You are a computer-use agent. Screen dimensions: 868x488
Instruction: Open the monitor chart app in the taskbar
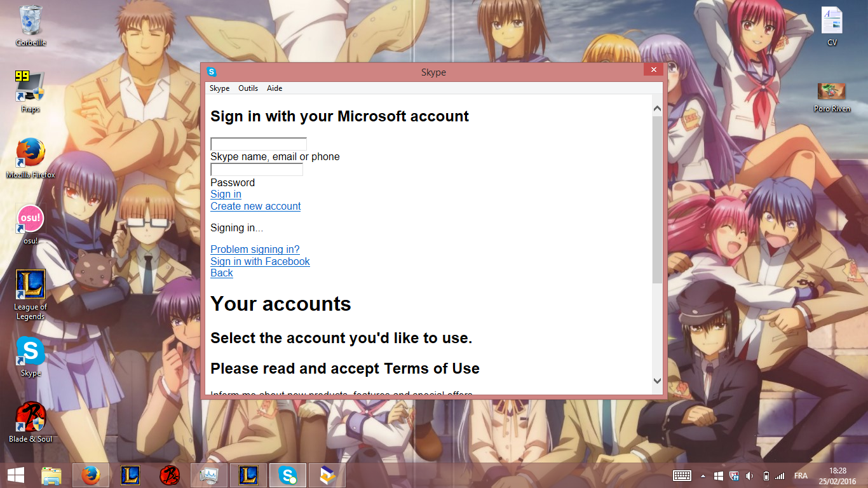[x=209, y=475]
